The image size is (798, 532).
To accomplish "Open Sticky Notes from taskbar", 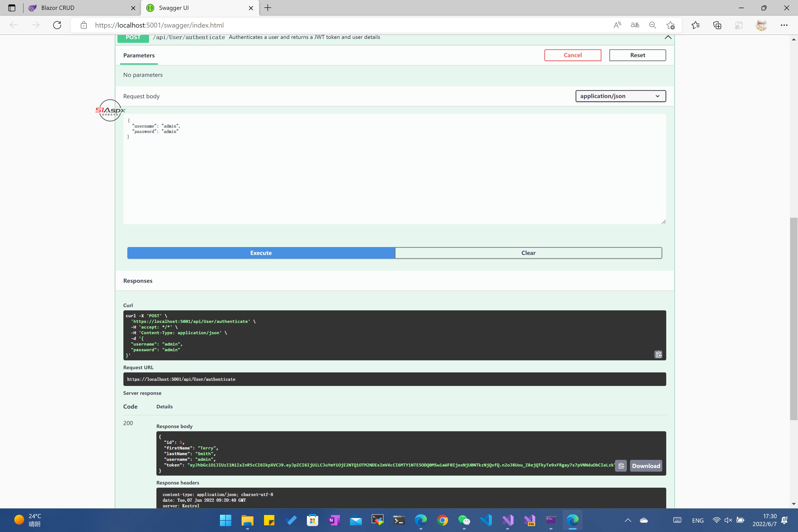I will (x=269, y=520).
